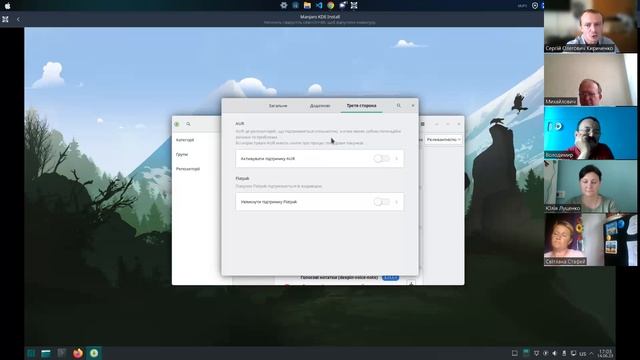Click the green Pamac icon in window header

177,124
